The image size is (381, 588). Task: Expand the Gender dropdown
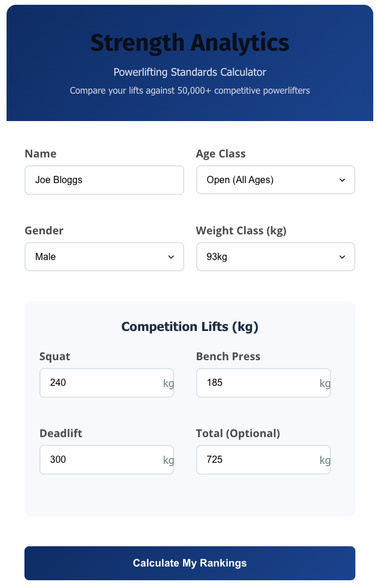[x=104, y=256]
